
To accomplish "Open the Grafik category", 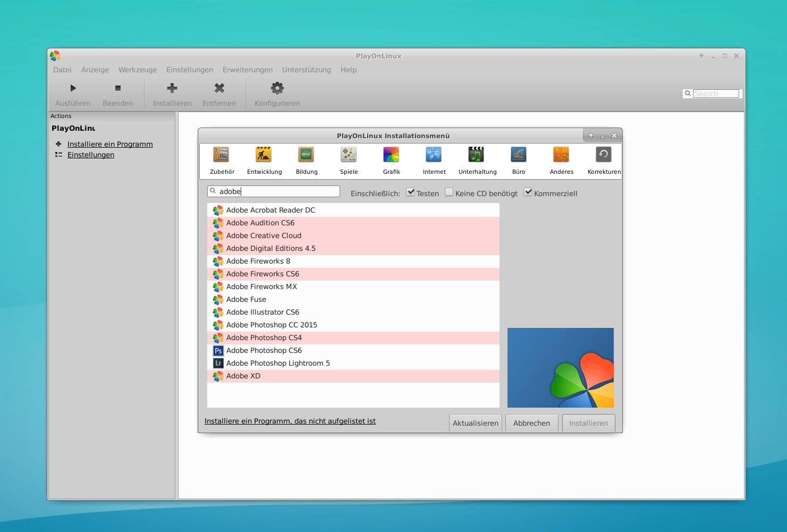I will pyautogui.click(x=392, y=161).
